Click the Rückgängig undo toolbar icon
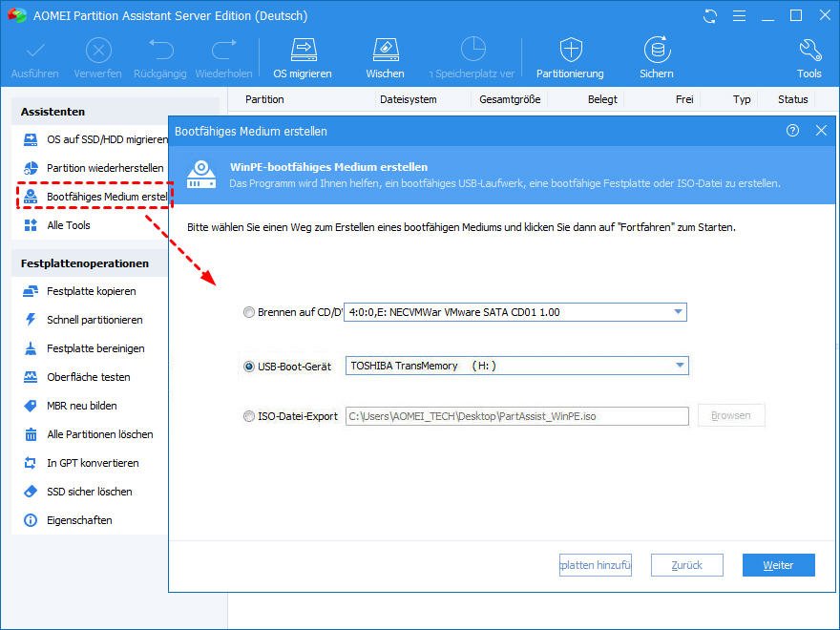The width and height of the screenshot is (840, 630). tap(160, 51)
